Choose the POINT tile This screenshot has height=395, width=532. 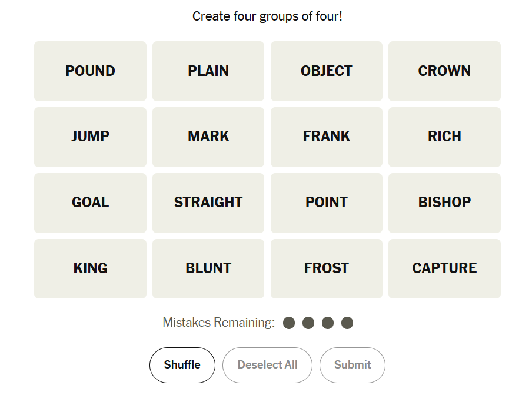pyautogui.click(x=327, y=203)
